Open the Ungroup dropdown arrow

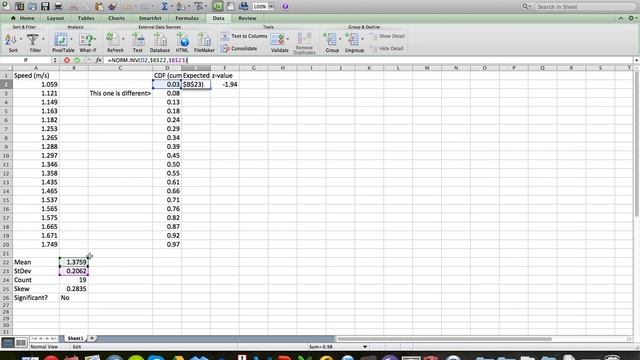tap(362, 40)
